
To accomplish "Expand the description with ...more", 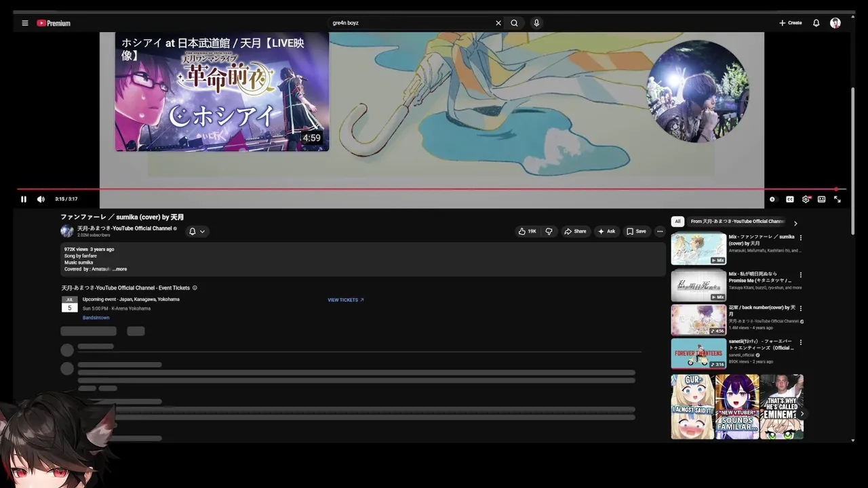I will click(119, 269).
